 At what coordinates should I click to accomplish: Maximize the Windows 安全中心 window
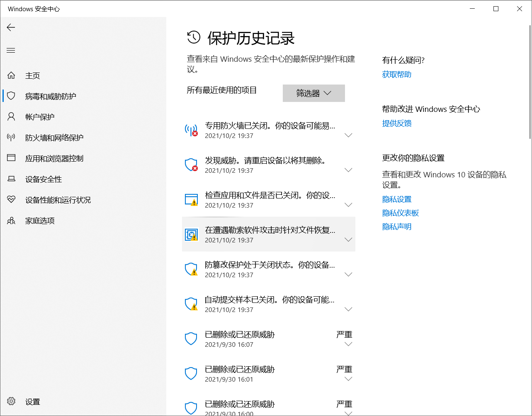click(496, 9)
